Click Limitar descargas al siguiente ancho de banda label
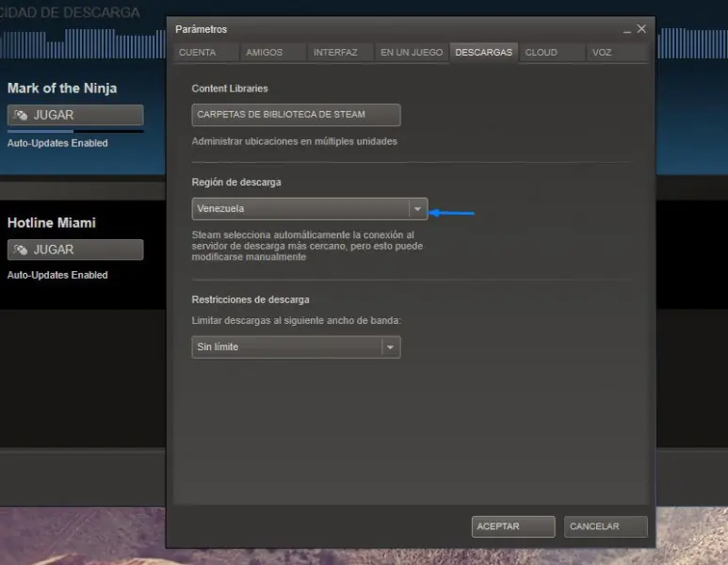This screenshot has width=728, height=565. tap(297, 321)
